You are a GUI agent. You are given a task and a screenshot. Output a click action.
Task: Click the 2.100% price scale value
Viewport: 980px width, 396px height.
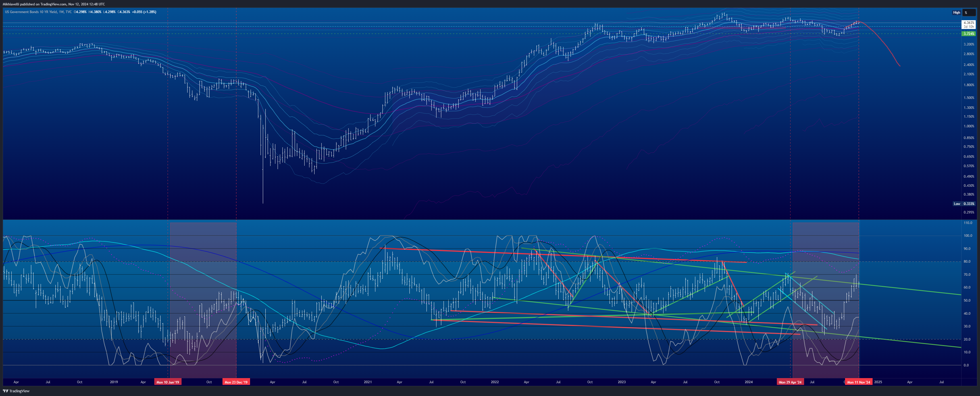969,74
